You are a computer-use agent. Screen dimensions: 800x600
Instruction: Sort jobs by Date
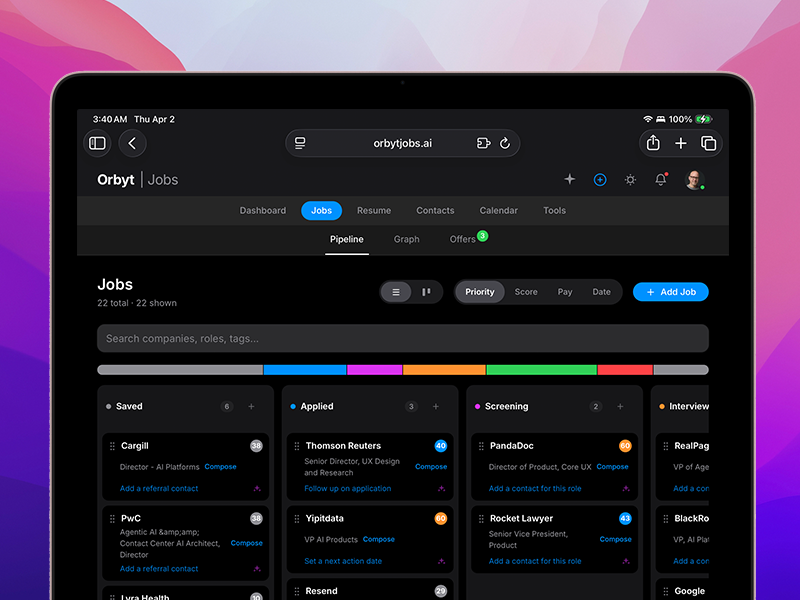click(x=602, y=292)
